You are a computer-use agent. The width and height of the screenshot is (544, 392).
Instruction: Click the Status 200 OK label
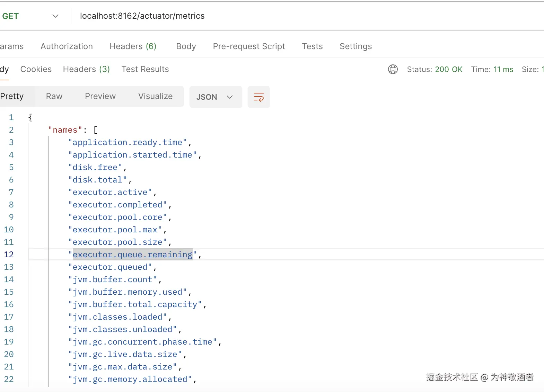tap(435, 69)
